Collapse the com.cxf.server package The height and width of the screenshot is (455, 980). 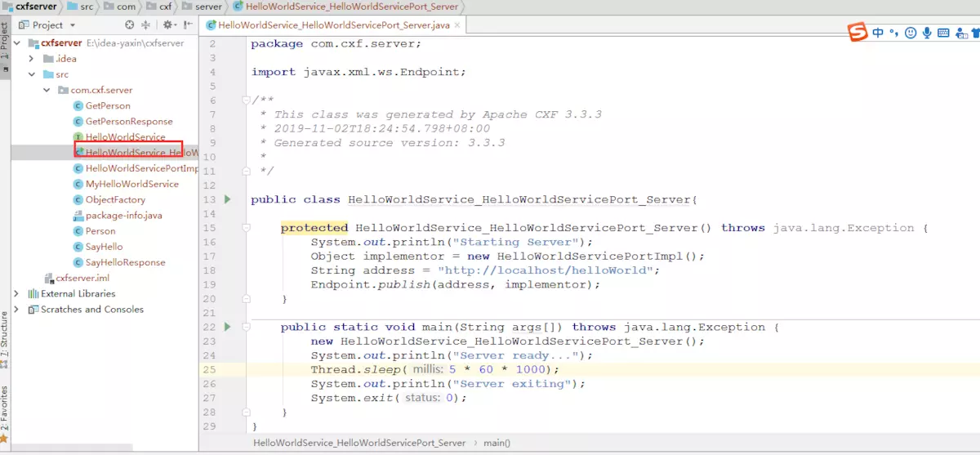click(47, 90)
